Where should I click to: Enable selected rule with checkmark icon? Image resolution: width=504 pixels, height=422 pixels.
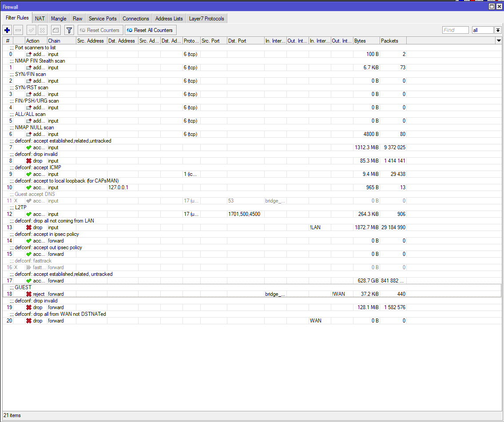pos(31,30)
